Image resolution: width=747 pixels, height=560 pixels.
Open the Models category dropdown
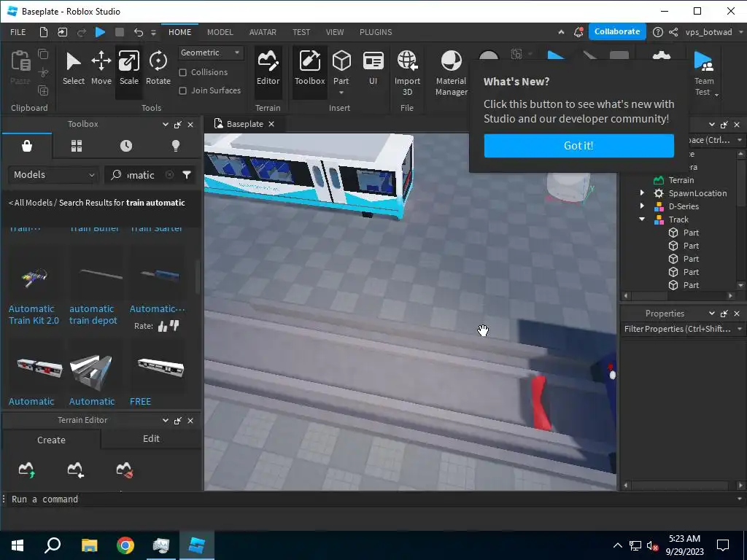pyautogui.click(x=53, y=175)
